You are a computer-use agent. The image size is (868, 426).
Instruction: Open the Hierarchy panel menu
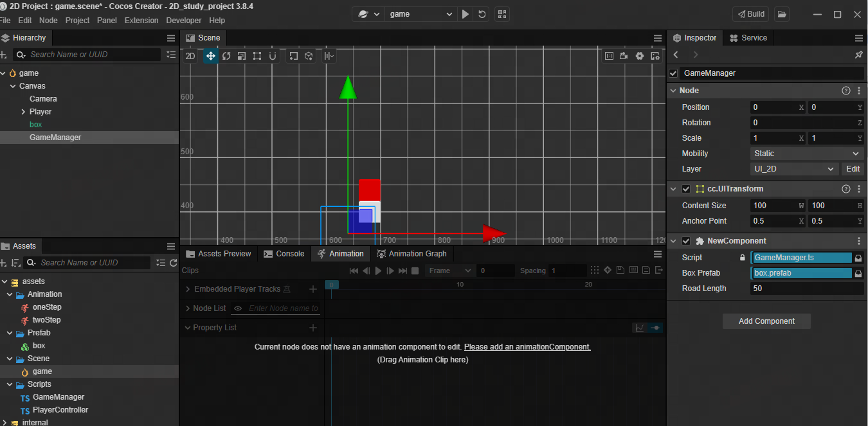[171, 38]
